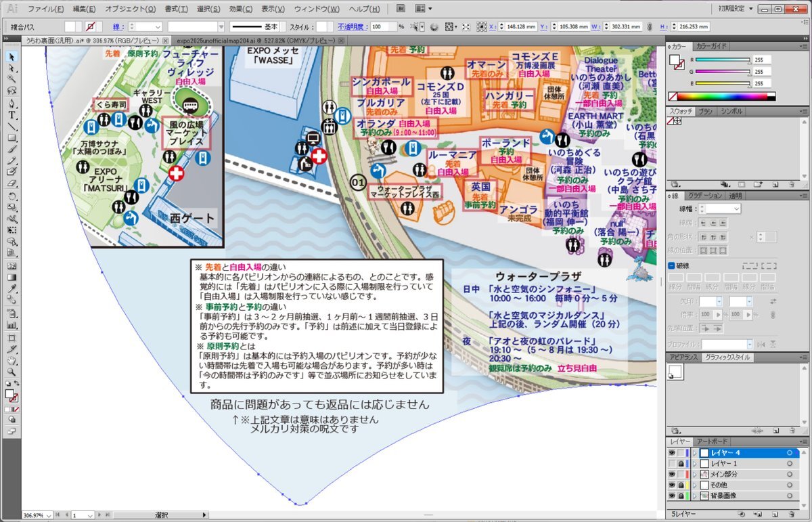Hide the 背景画像 layer

pyautogui.click(x=672, y=496)
